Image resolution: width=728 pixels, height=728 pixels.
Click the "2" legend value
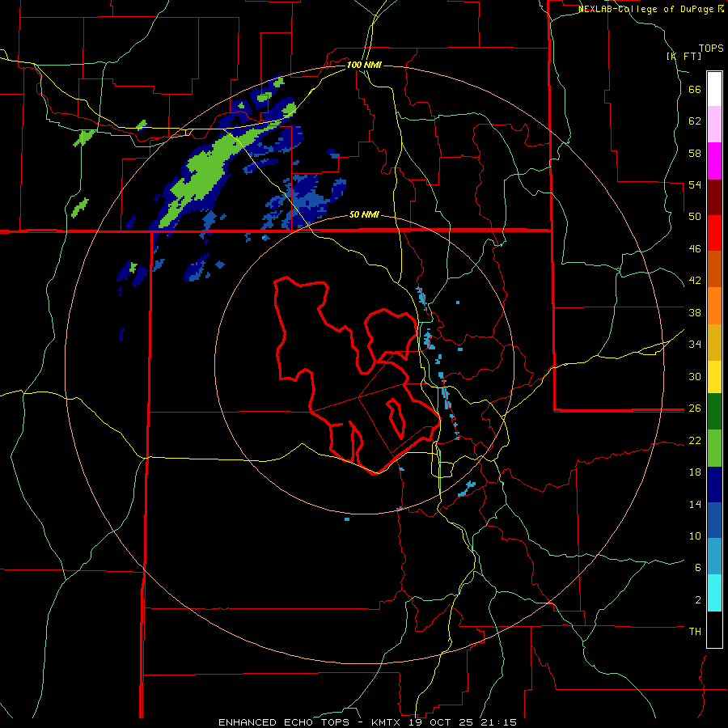(x=698, y=600)
